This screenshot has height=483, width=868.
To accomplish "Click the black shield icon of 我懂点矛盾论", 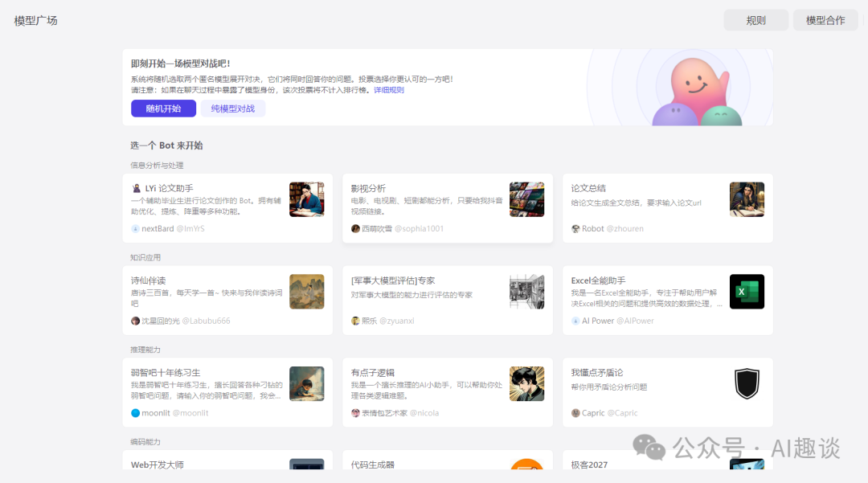I will [747, 384].
